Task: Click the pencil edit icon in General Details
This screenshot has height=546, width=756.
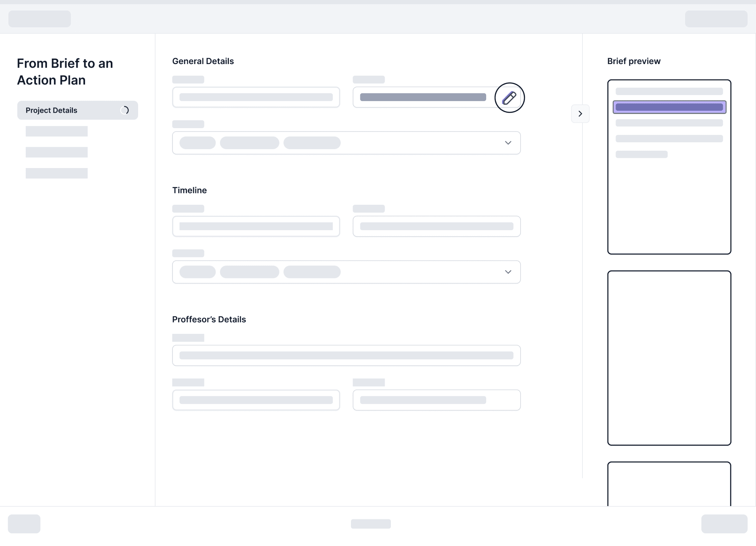Action: pyautogui.click(x=509, y=98)
